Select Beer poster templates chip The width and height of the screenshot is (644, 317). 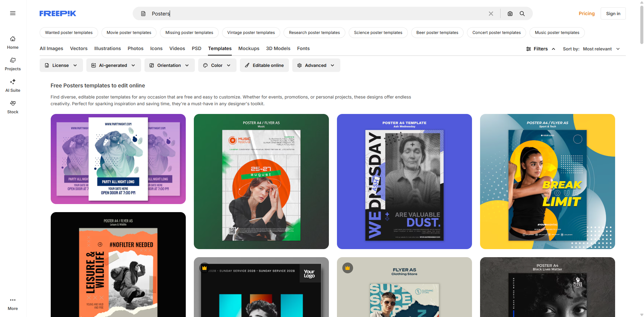coord(437,33)
